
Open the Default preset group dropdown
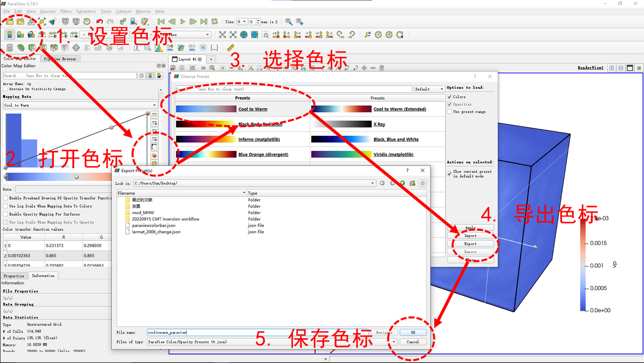point(429,89)
